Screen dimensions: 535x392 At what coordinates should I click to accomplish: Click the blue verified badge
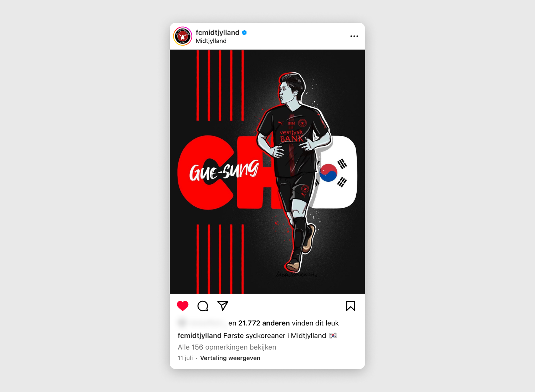(x=244, y=32)
